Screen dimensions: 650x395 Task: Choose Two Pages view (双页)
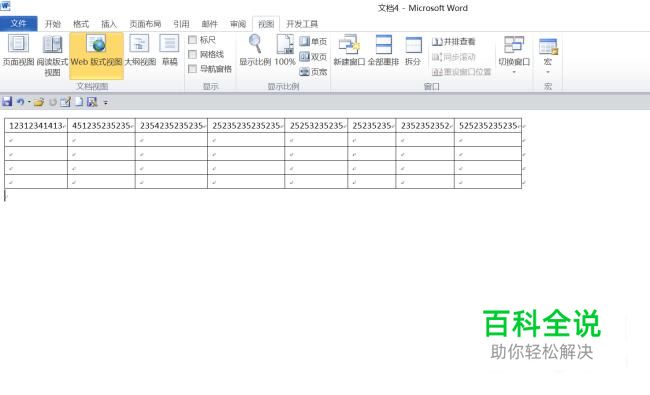click(x=313, y=56)
